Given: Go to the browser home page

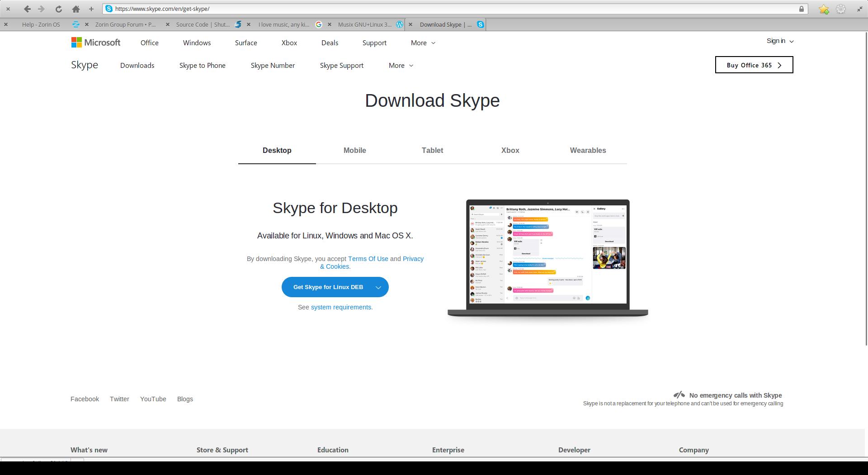Looking at the screenshot, I should click(75, 9).
